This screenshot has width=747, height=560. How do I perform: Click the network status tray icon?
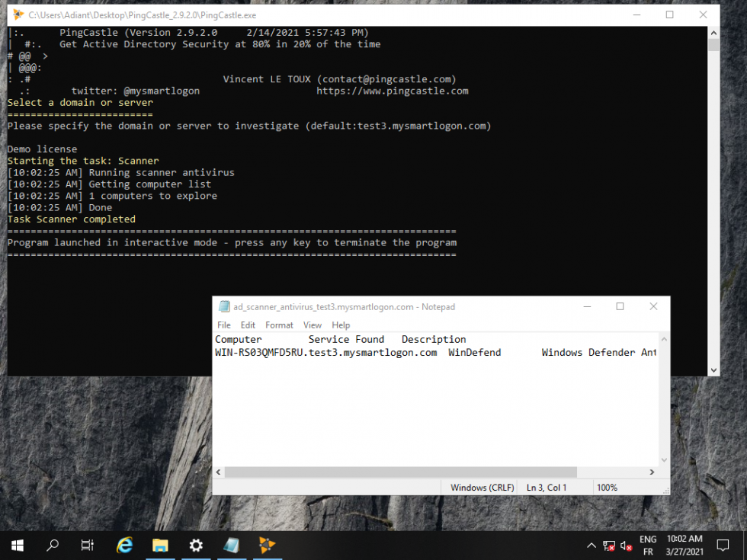[609, 546]
